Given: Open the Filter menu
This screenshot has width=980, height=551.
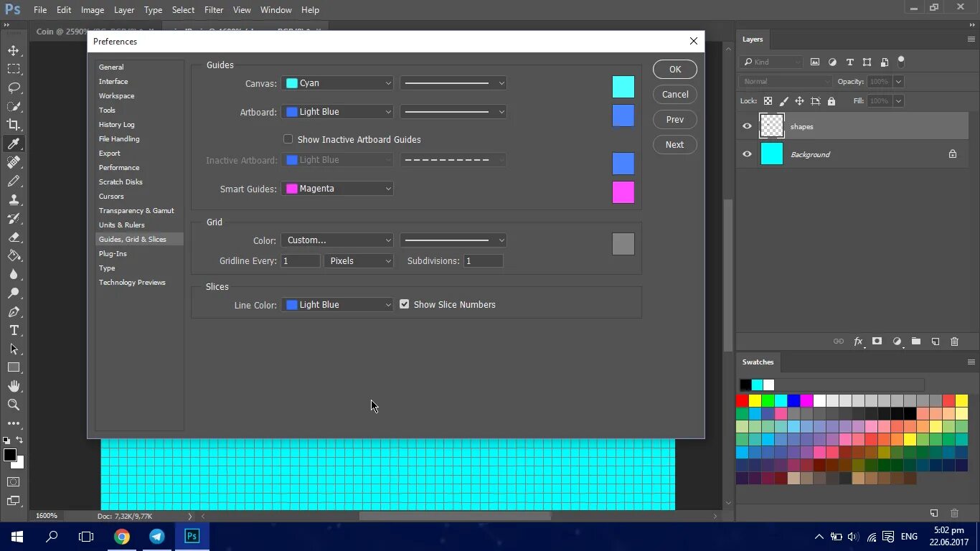Looking at the screenshot, I should 214,10.
